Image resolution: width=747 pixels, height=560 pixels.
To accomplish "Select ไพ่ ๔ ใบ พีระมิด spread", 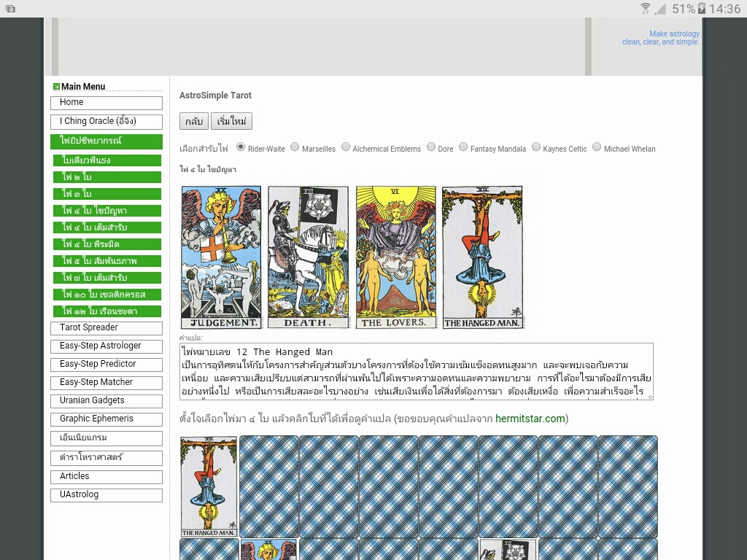I will pyautogui.click(x=107, y=244).
